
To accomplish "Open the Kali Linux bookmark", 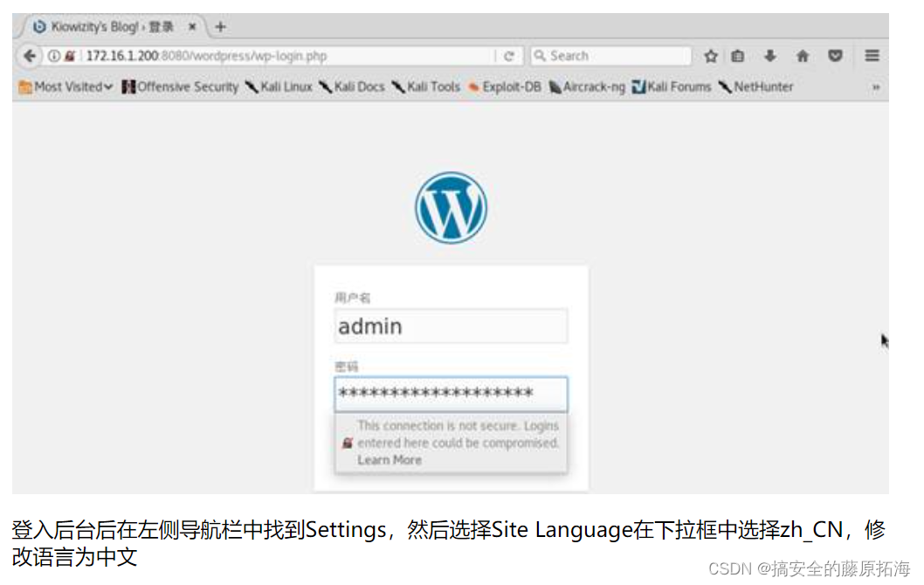I will point(279,87).
